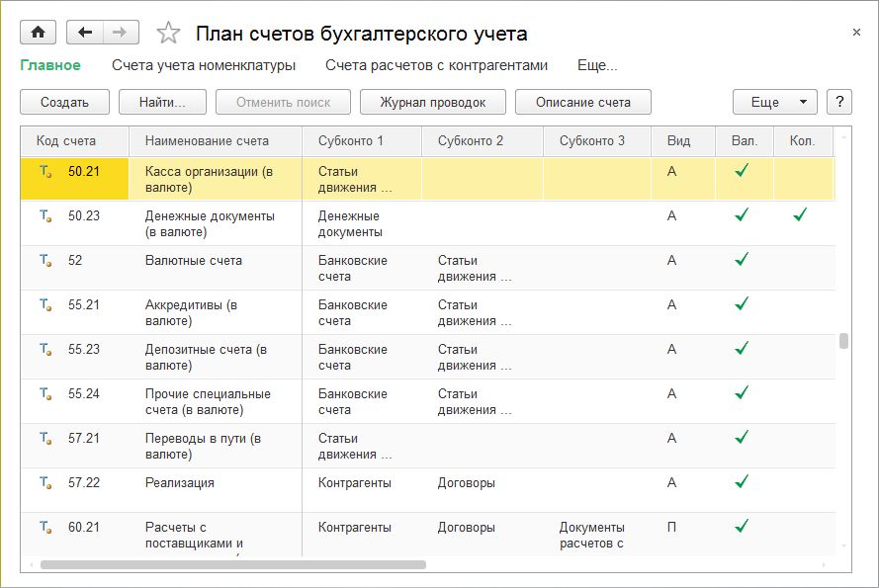Toggle quantity checkmark for account 50.23

(x=800, y=215)
